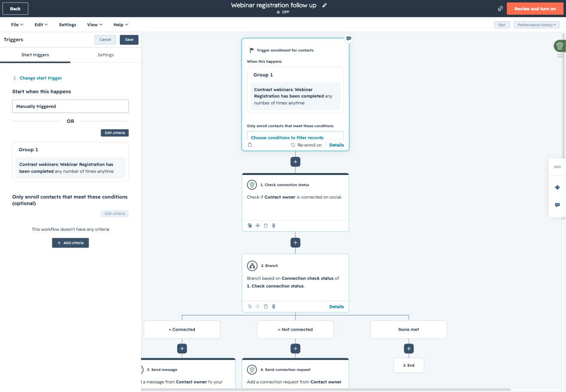Open the minimap grid icon in side panel
This screenshot has height=392, width=566.
click(x=557, y=167)
